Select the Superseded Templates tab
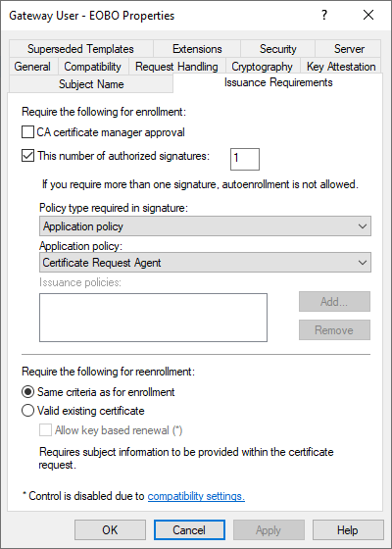The image size is (392, 549). point(80,49)
